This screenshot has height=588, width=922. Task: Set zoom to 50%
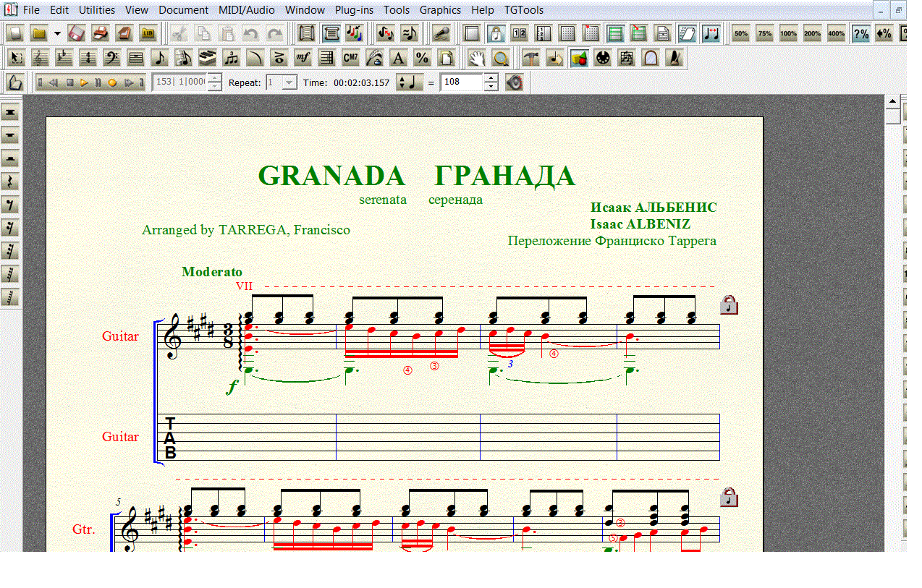741,33
